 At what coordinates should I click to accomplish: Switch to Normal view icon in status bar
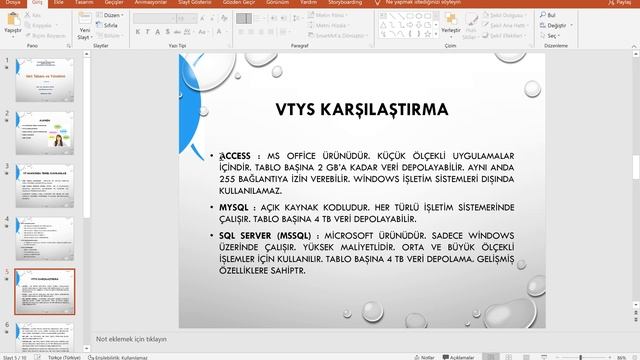click(491, 357)
